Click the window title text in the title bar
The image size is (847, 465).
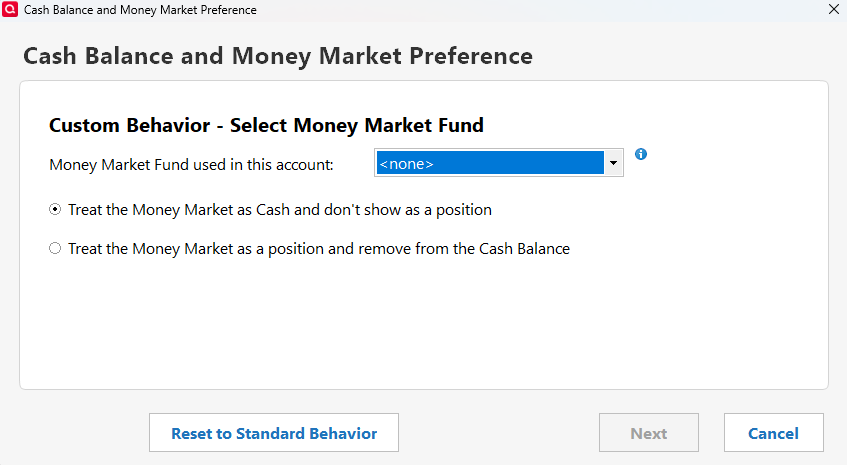(140, 10)
